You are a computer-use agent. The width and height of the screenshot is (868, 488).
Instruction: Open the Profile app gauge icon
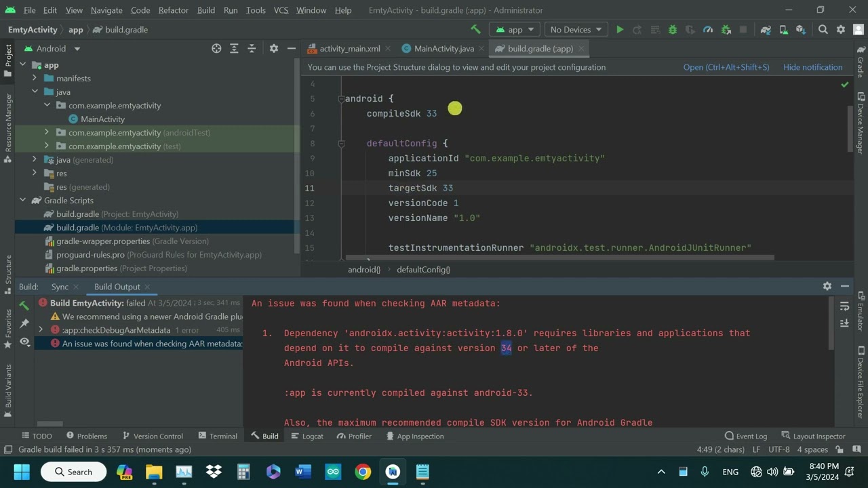pos(708,30)
